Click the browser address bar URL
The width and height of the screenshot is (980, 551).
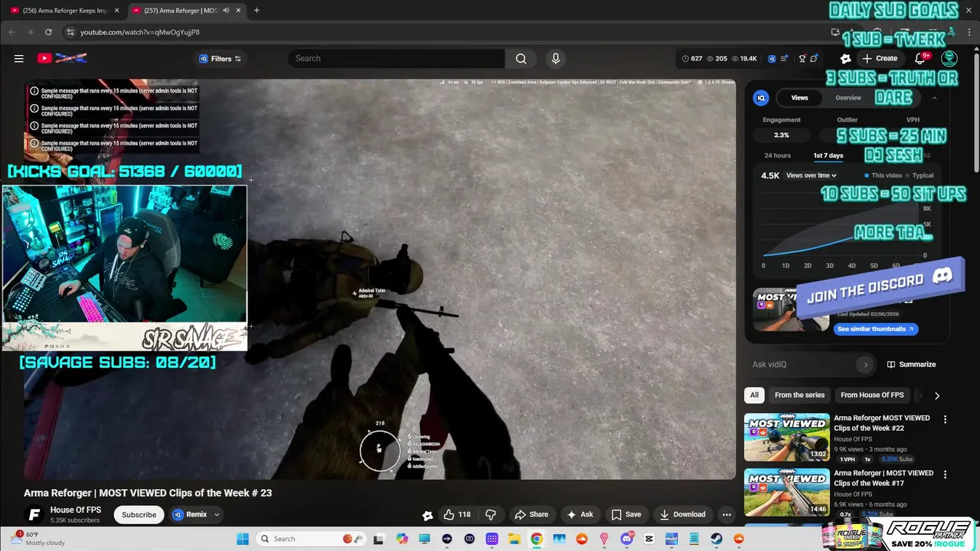click(x=140, y=32)
